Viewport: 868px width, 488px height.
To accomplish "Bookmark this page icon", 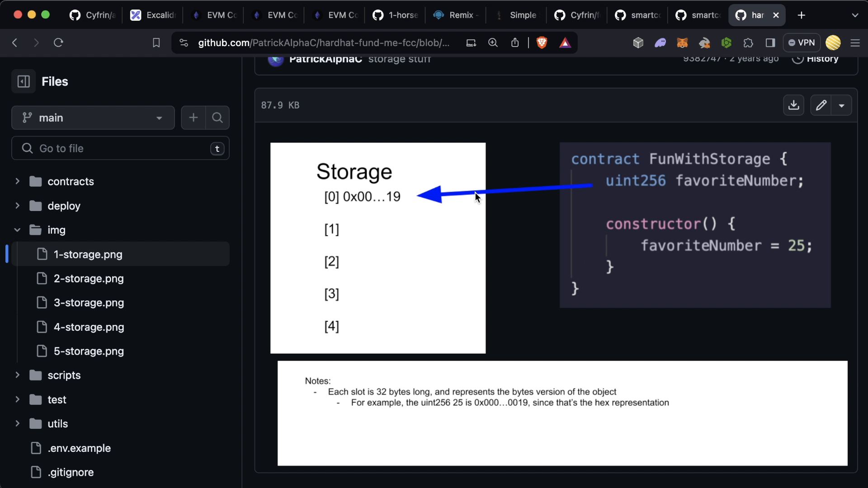I will click(156, 43).
